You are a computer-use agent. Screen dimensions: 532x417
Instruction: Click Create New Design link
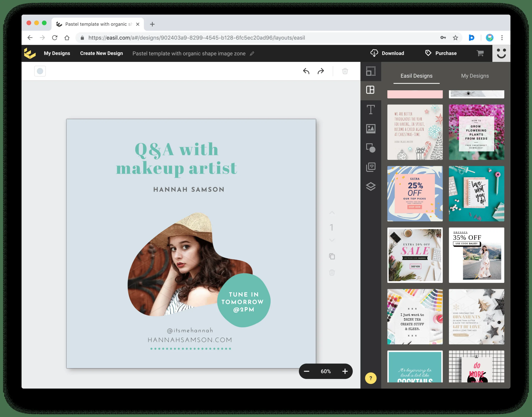(101, 53)
